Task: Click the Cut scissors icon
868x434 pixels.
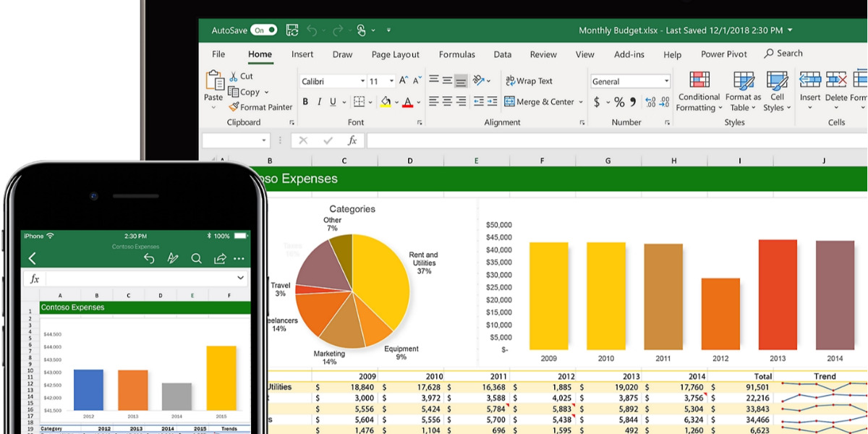Action: click(234, 76)
